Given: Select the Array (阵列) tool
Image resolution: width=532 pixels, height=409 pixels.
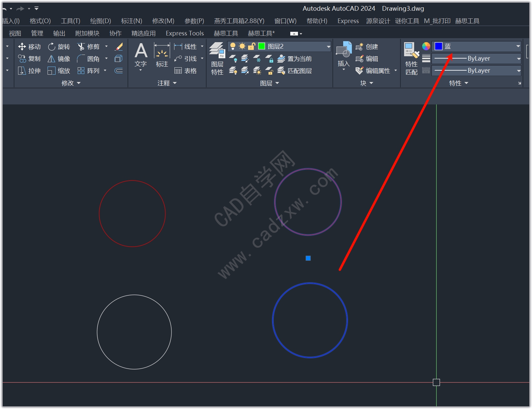Looking at the screenshot, I should [x=88, y=71].
